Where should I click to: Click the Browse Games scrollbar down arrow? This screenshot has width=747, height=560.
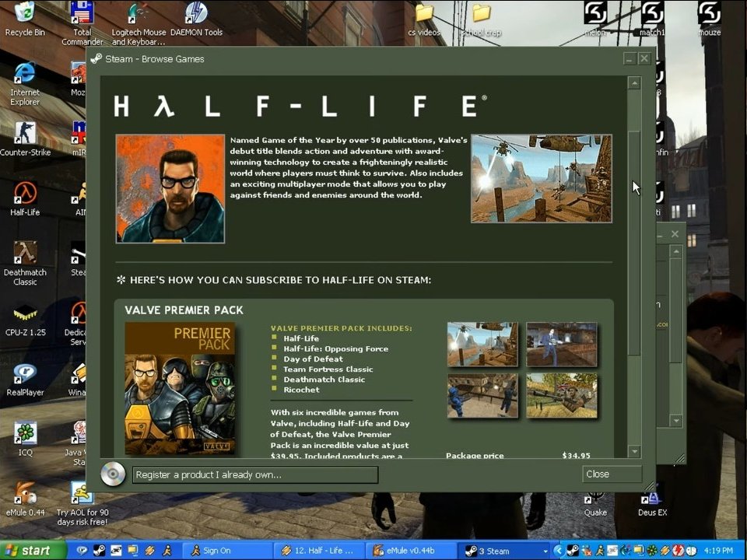click(x=633, y=450)
